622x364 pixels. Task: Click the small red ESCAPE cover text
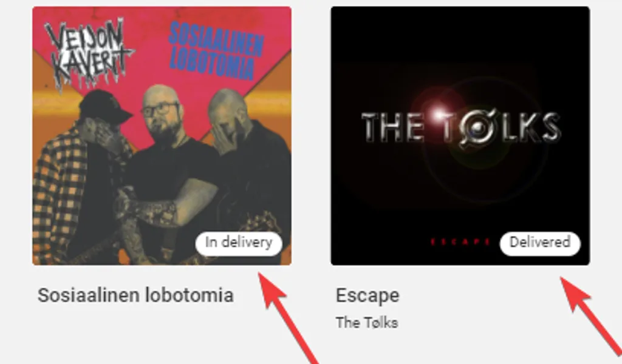[x=460, y=241]
